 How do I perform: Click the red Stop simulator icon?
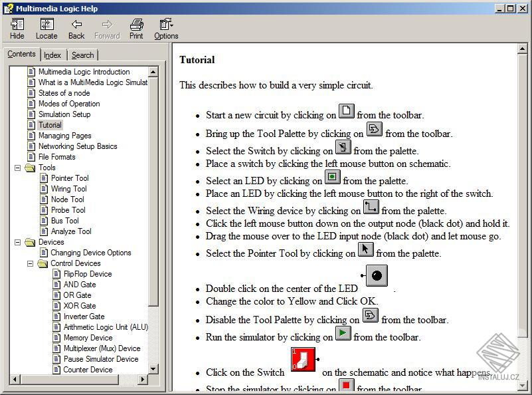click(347, 386)
